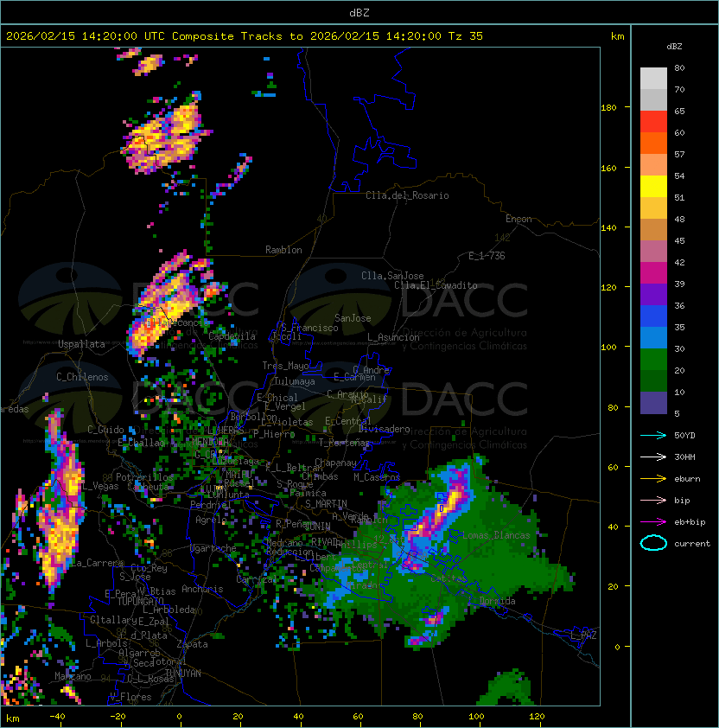Click the '50YD' legend label

click(x=684, y=436)
